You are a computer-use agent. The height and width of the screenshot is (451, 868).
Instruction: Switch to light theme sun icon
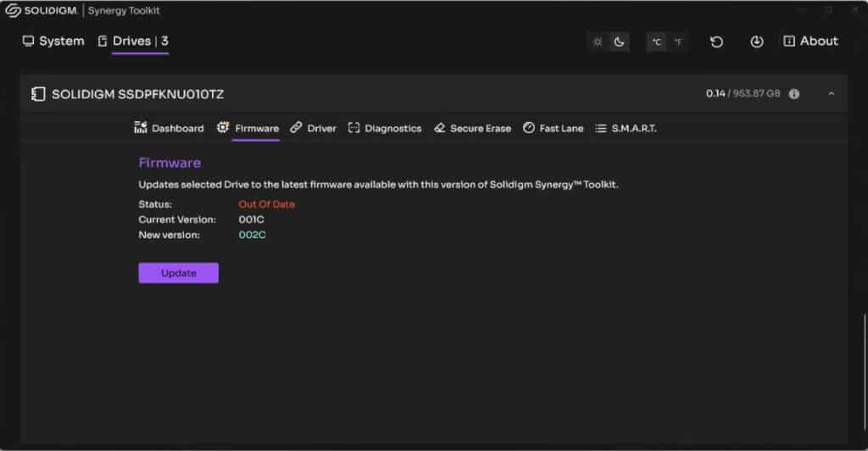pyautogui.click(x=598, y=42)
